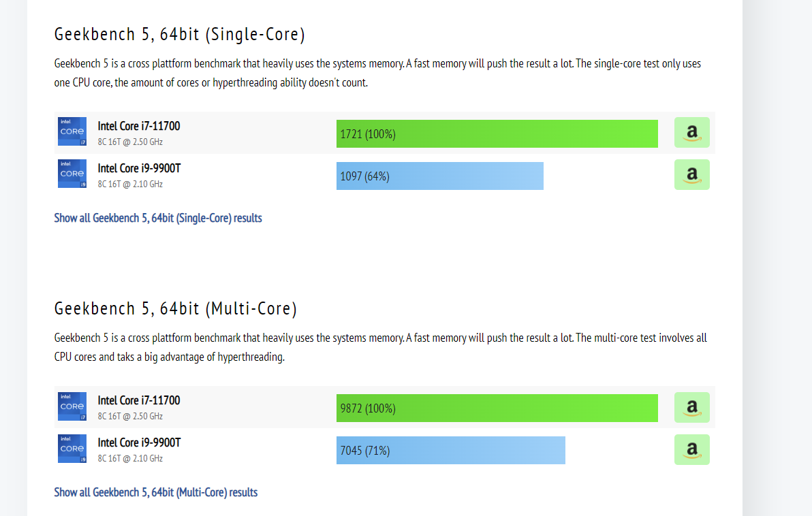Click the Intel Core i7 badge in Multi-Core section
The height and width of the screenshot is (516, 812).
point(72,406)
